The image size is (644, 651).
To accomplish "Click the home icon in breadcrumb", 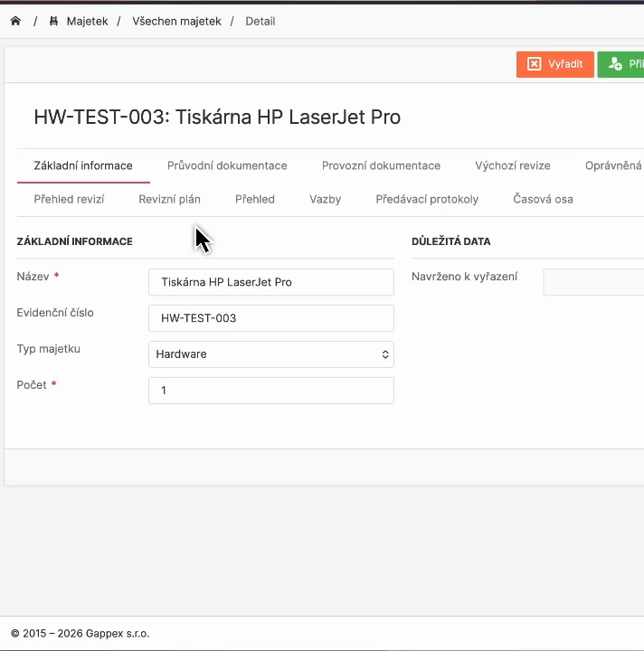I will coord(15,21).
